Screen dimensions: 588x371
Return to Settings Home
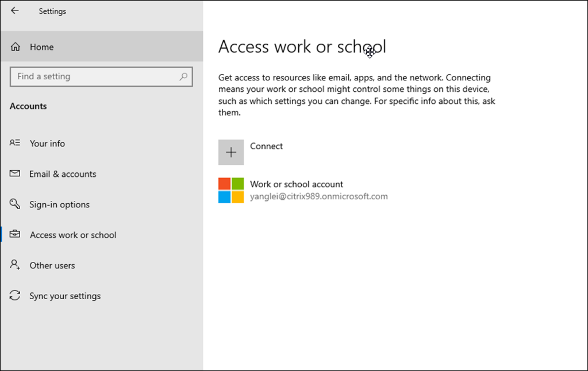click(x=42, y=47)
